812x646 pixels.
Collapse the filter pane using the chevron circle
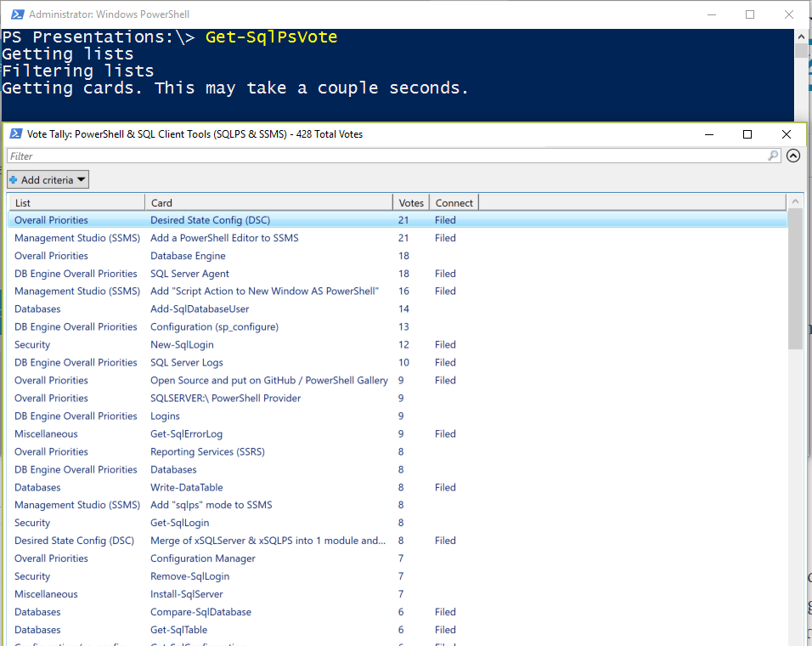(x=793, y=156)
